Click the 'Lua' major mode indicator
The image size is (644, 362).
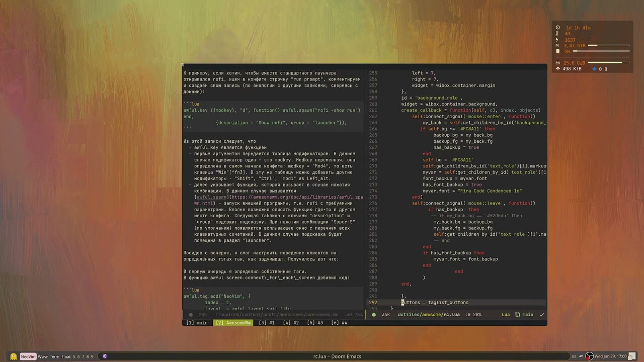[506, 315]
